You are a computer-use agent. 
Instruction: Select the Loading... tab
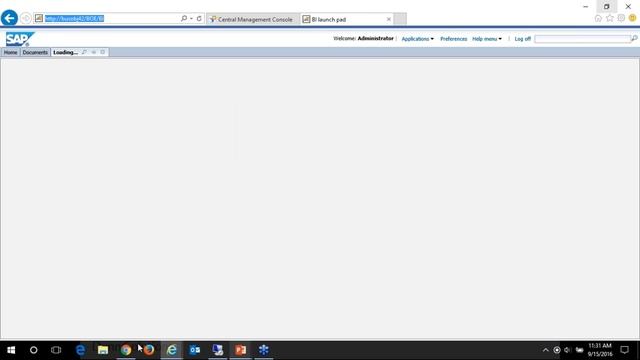coord(65,52)
